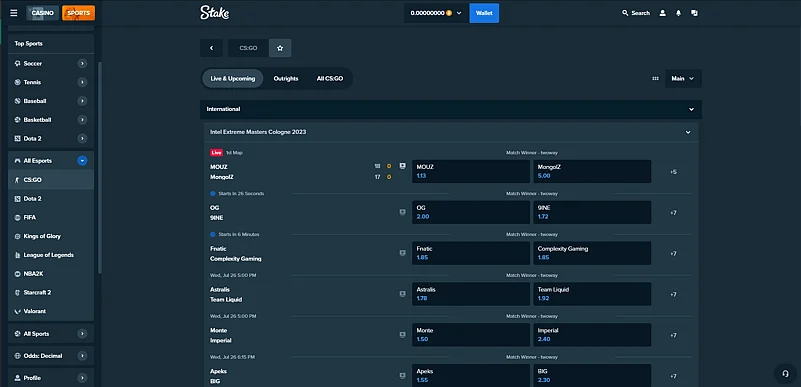
Task: Select Valorant in sidebar
Action: 51,311
